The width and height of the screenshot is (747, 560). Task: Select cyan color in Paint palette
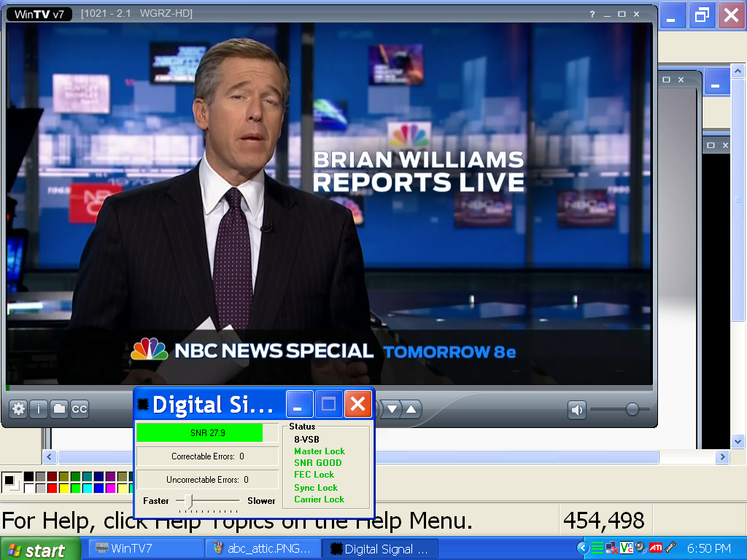coord(88,488)
